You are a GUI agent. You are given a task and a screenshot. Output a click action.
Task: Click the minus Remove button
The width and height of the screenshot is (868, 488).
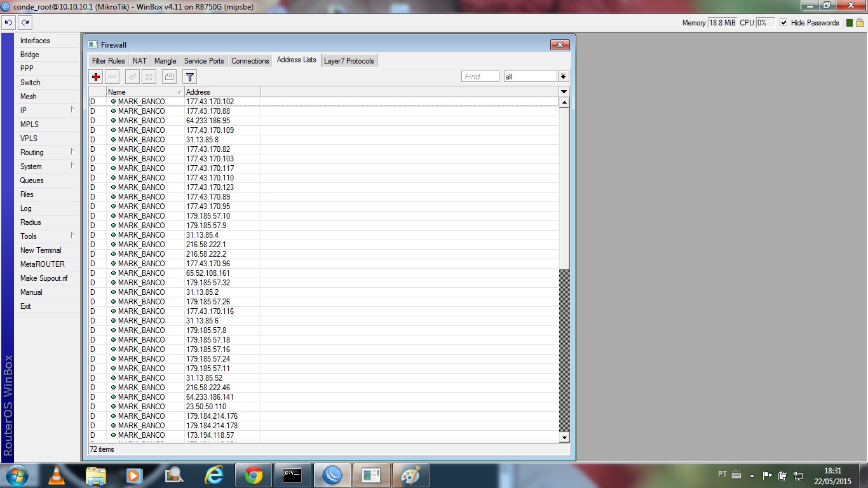[112, 77]
